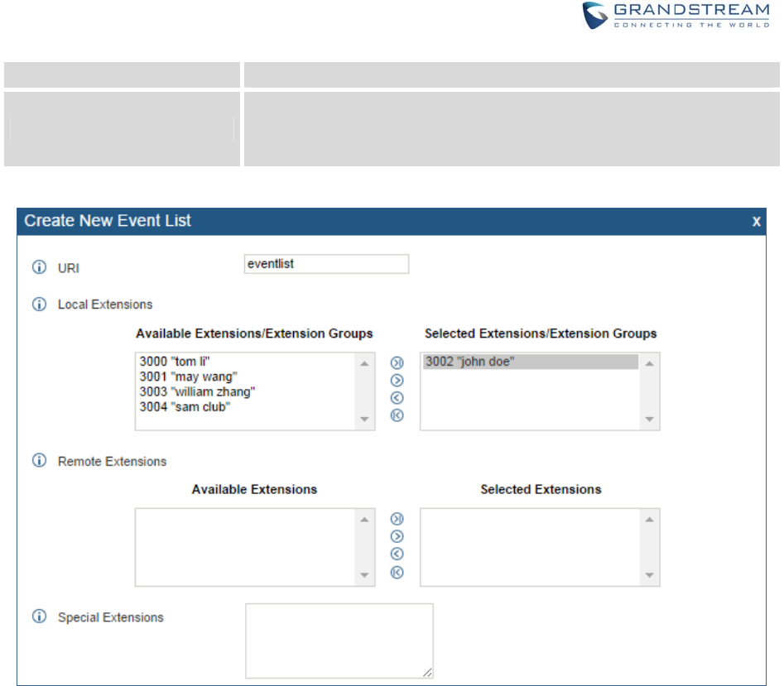Move all local extensions to selected
The width and height of the screenshot is (784, 686).
[397, 362]
